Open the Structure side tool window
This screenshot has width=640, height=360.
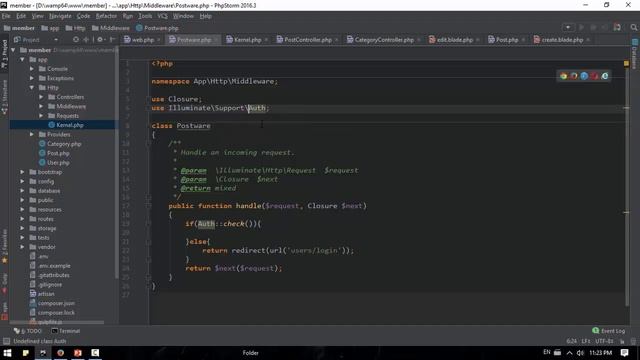[4, 97]
